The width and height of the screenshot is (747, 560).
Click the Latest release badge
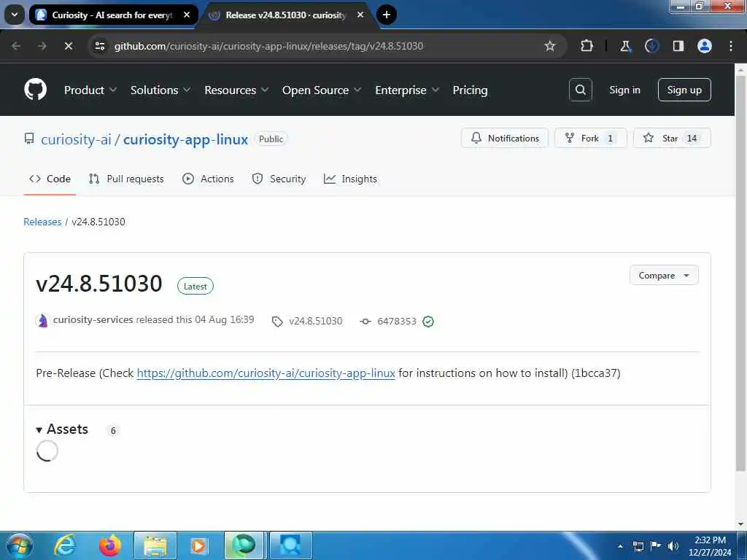(x=196, y=286)
